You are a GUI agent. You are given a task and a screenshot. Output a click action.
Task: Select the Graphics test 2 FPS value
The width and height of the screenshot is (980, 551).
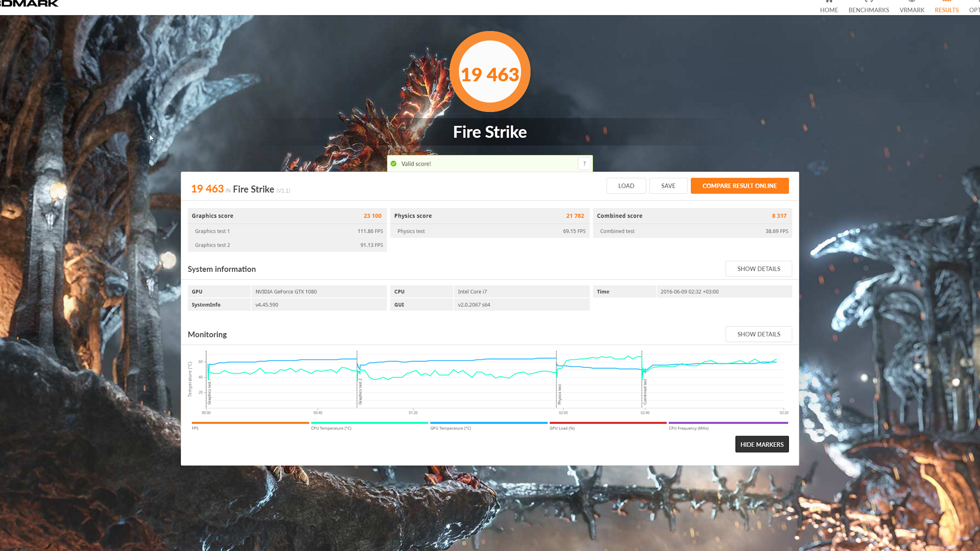point(371,245)
